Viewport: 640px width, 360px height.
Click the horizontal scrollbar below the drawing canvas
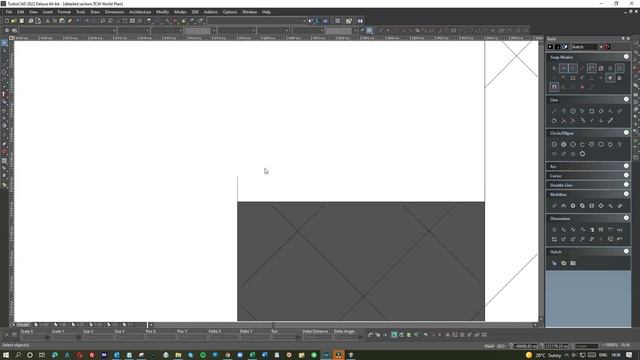coord(342,325)
